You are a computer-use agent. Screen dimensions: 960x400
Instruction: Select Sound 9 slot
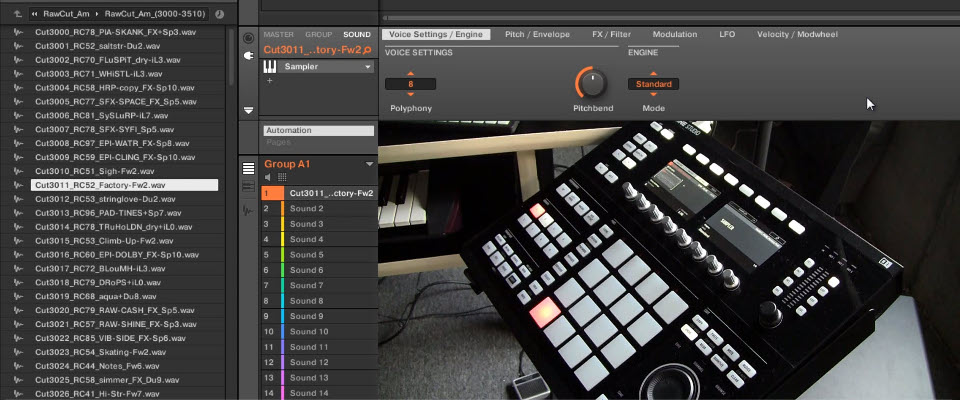tap(319, 316)
